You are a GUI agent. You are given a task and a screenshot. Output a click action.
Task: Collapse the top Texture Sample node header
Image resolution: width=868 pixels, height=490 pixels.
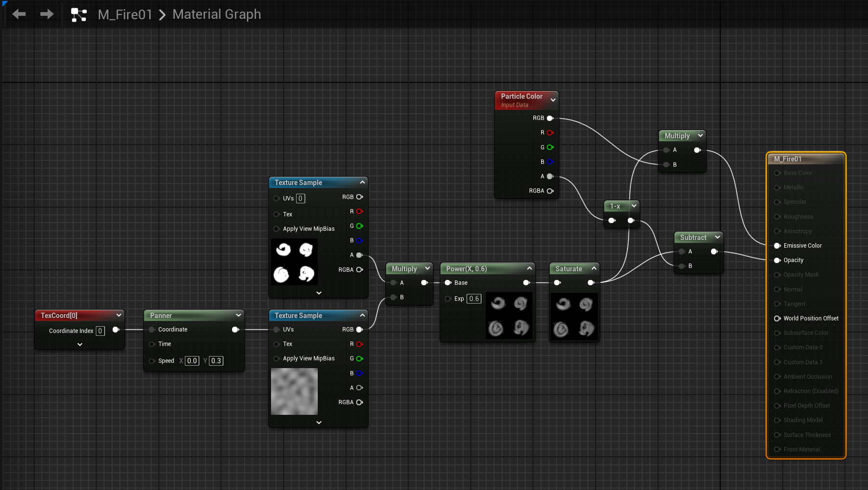tap(362, 182)
